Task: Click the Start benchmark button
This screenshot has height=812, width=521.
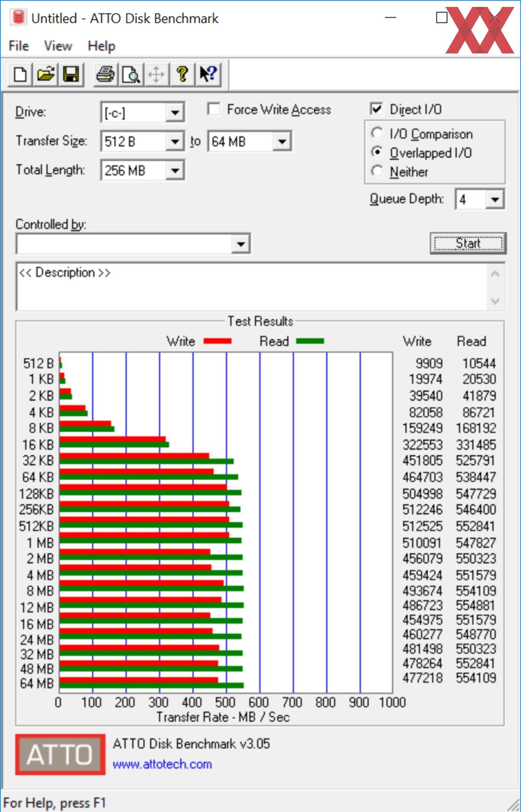Action: [x=468, y=243]
